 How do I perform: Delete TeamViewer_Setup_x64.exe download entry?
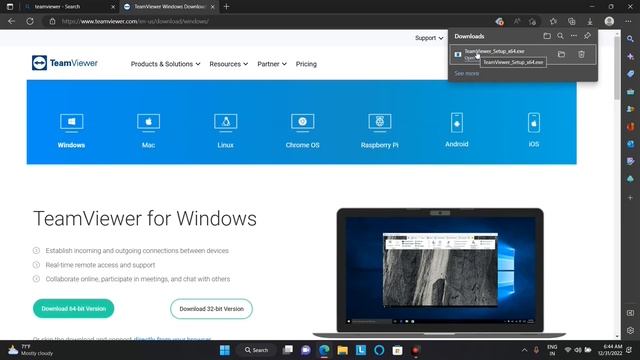[581, 54]
